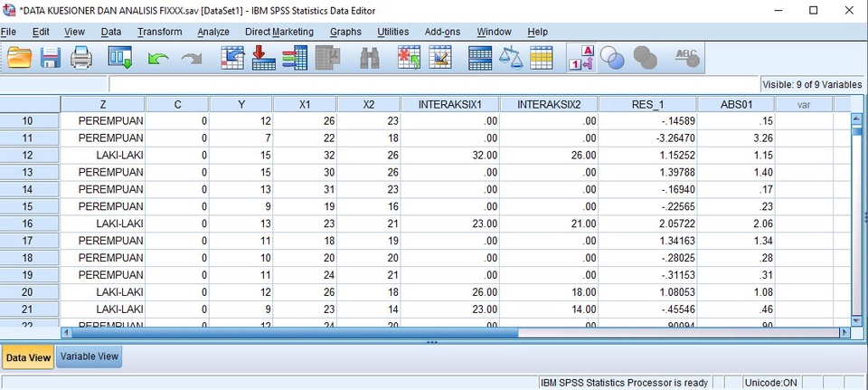The width and height of the screenshot is (868, 390).
Task: Select the ABS01 column header
Action: 736,104
